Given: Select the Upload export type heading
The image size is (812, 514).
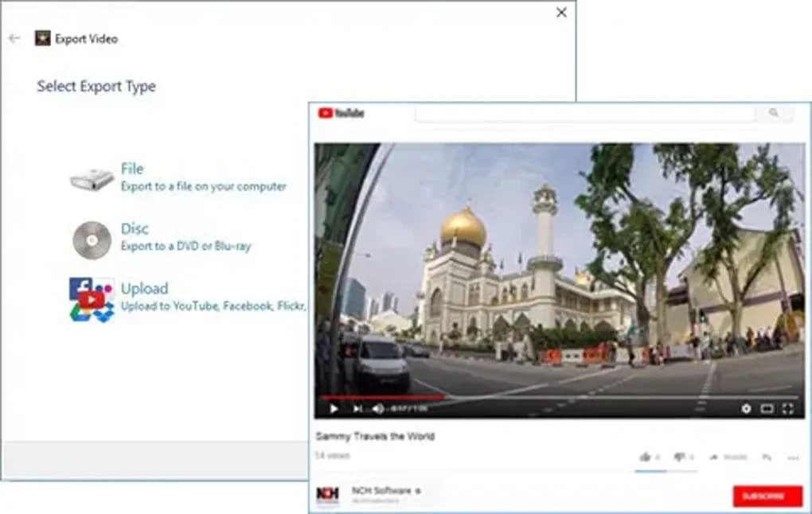Looking at the screenshot, I should [x=144, y=289].
